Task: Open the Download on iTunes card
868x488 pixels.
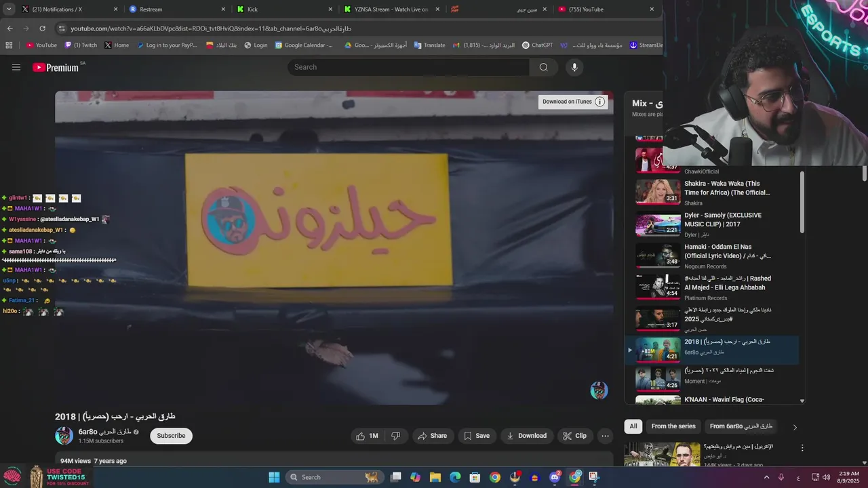Action: pyautogui.click(x=573, y=102)
